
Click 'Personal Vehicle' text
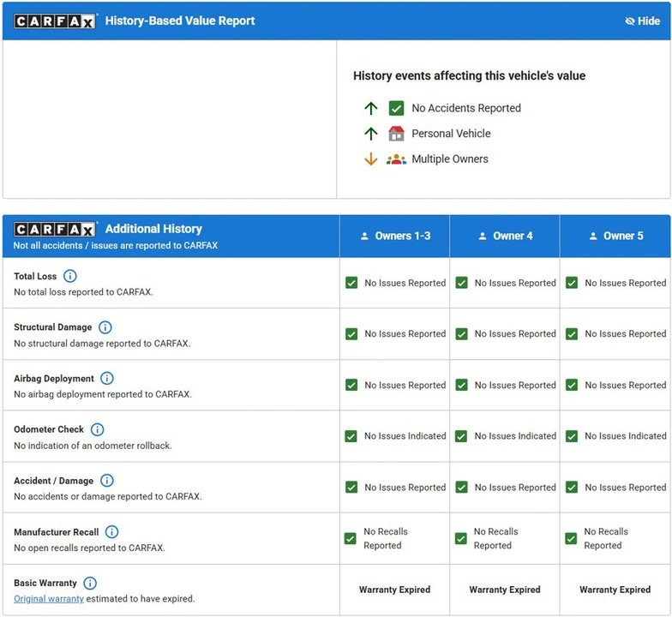click(x=451, y=134)
